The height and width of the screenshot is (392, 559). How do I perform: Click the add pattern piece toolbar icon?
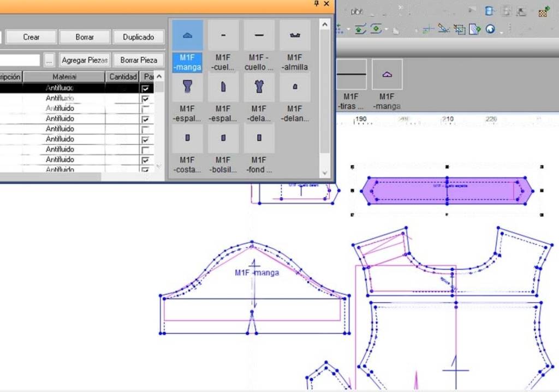point(474,29)
